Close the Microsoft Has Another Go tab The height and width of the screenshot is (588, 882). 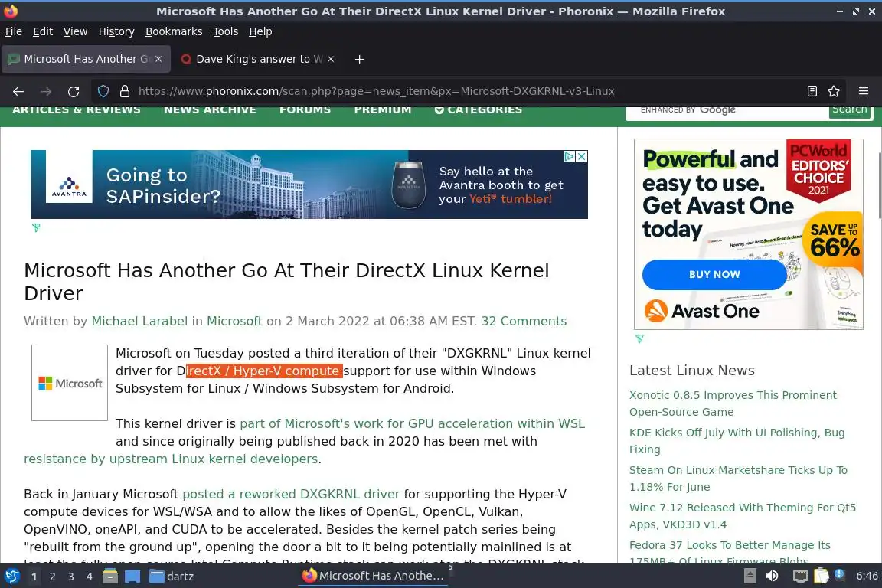pos(158,59)
